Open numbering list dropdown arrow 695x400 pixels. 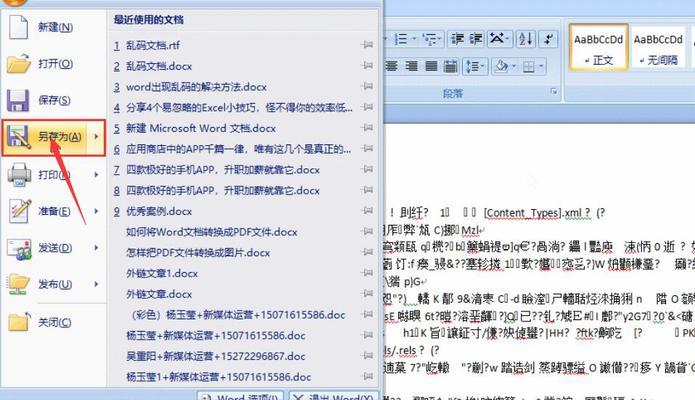click(414, 39)
